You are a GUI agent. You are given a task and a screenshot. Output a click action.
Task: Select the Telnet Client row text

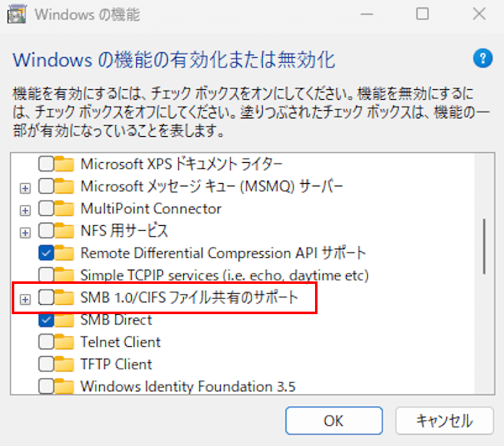click(x=120, y=342)
